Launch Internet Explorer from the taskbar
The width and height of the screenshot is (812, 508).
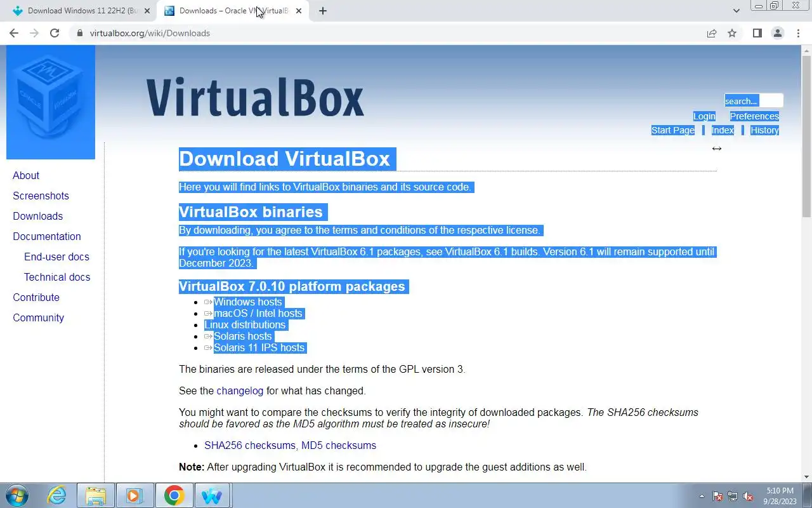coord(57,495)
